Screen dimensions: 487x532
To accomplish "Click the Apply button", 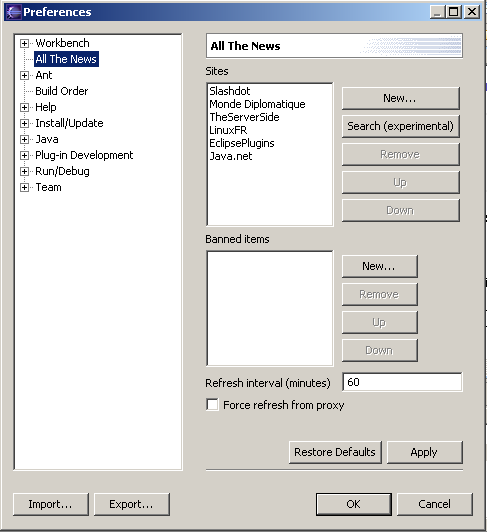I will click(425, 452).
